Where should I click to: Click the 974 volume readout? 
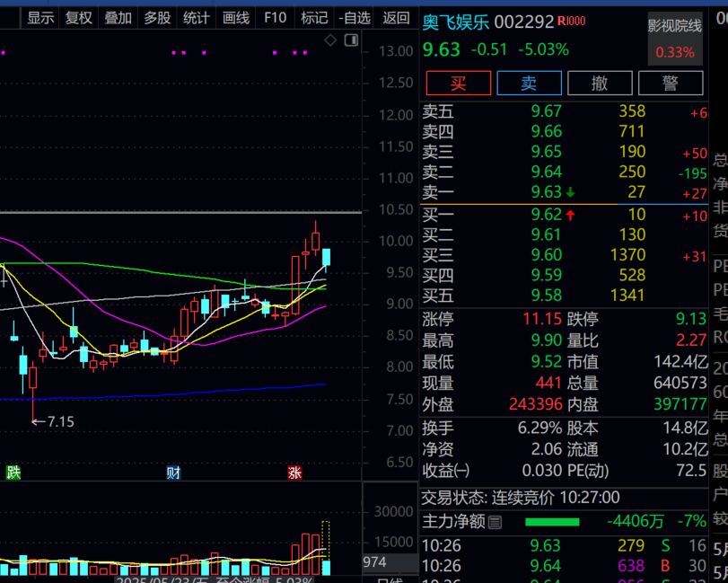[x=374, y=562]
